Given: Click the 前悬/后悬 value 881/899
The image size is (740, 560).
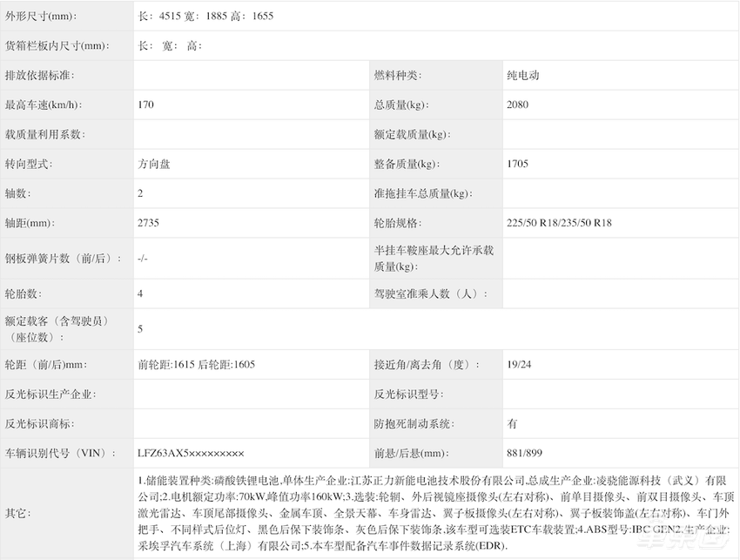Looking at the screenshot, I should tap(521, 453).
